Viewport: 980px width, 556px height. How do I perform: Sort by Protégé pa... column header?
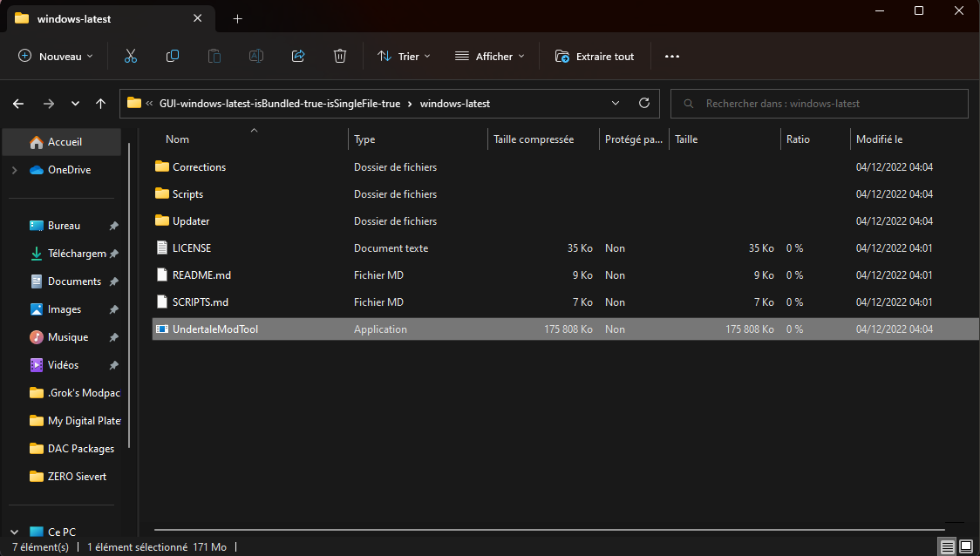point(634,139)
